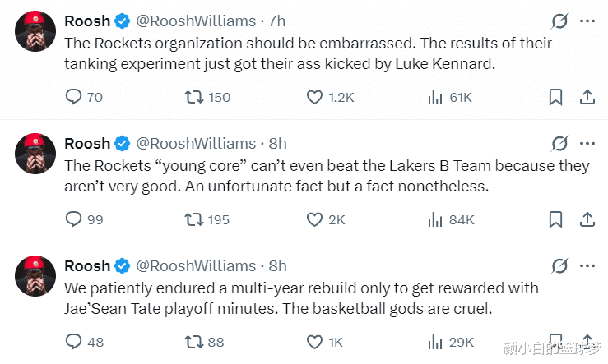The width and height of the screenshot is (608, 364).
Task: Retweet the Luke Kennard tweet
Action: pos(193,97)
